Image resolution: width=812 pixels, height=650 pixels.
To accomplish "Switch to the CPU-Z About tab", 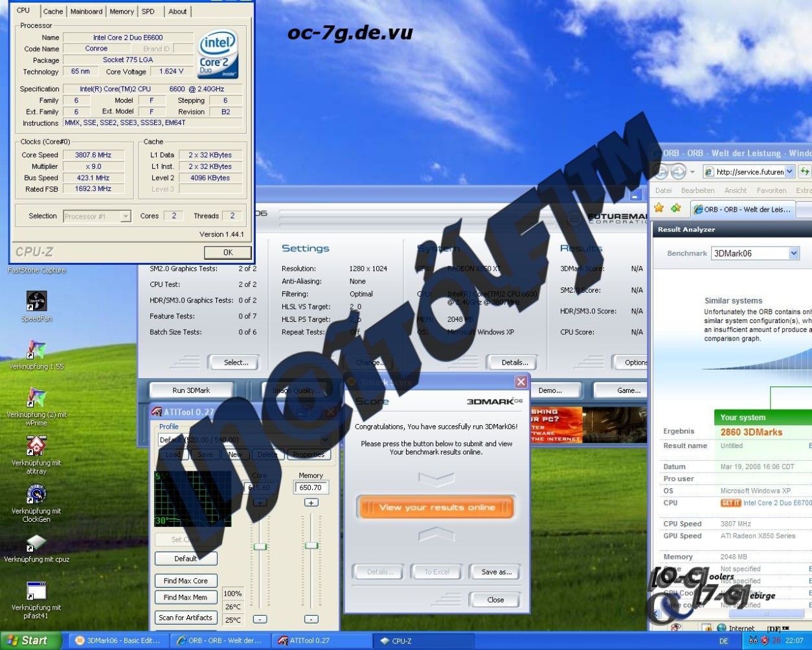I will click(177, 12).
